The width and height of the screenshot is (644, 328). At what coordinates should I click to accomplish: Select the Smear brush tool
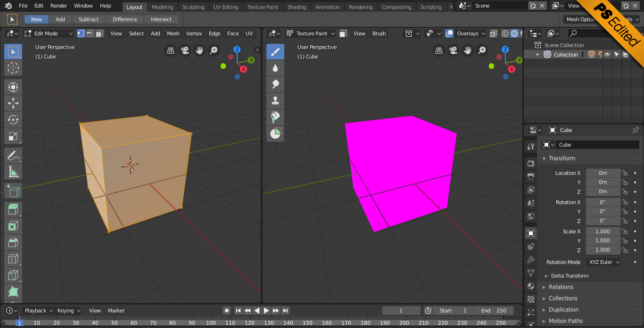(x=276, y=84)
